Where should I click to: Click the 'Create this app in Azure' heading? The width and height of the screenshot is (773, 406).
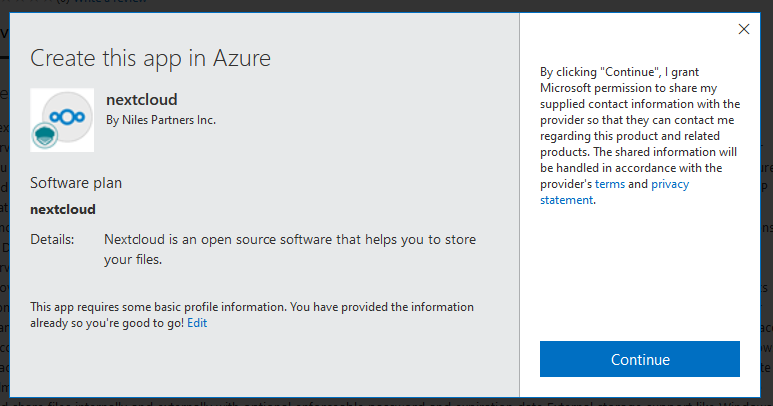150,57
